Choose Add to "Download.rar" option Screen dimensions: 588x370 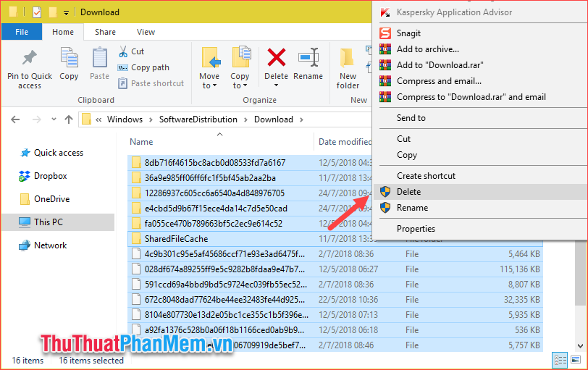[440, 65]
